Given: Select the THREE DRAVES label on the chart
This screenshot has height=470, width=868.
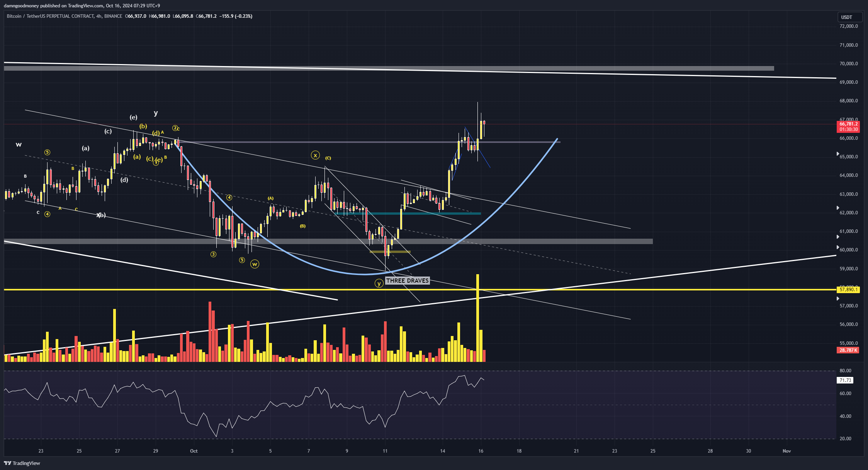Looking at the screenshot, I should [407, 280].
